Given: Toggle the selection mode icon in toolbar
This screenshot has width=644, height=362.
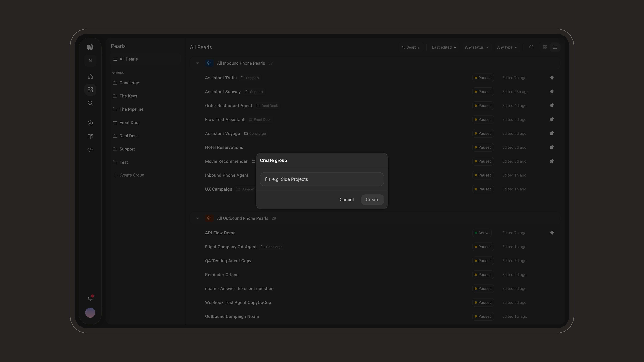Looking at the screenshot, I should coord(532,47).
